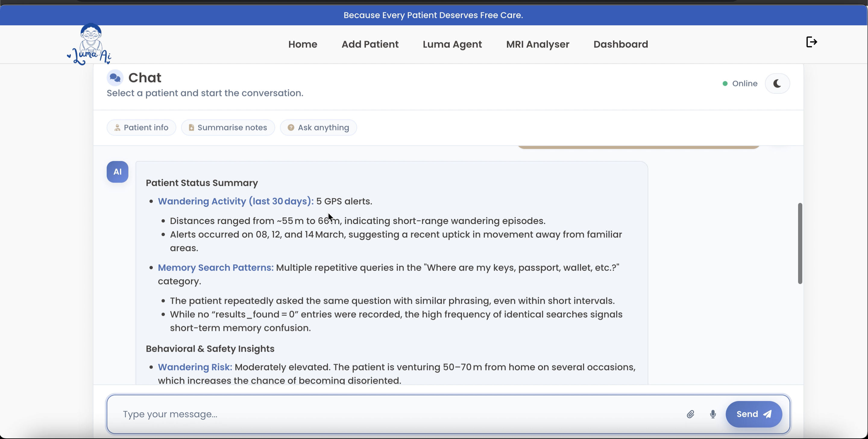Toggle dark mode with moon button
This screenshot has width=868, height=439.
[x=777, y=83]
